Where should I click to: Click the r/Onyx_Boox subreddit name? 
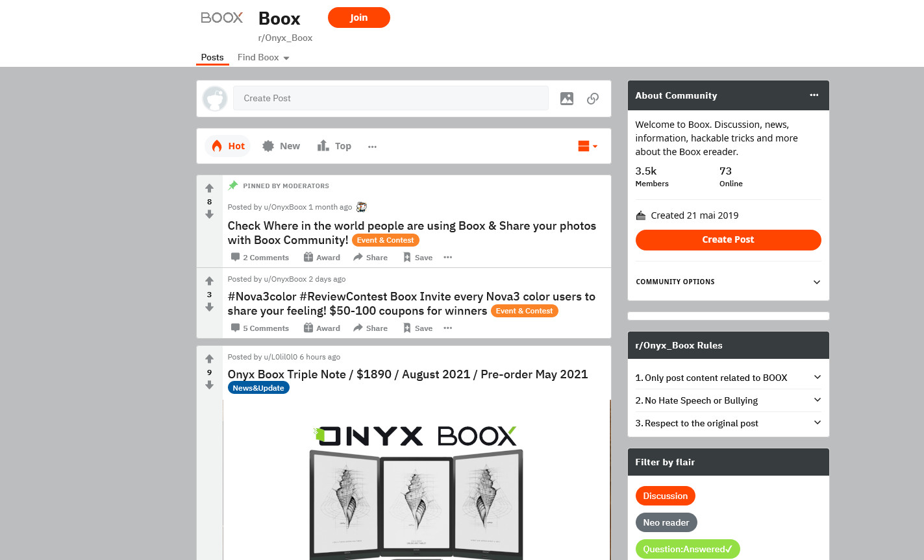pyautogui.click(x=285, y=38)
